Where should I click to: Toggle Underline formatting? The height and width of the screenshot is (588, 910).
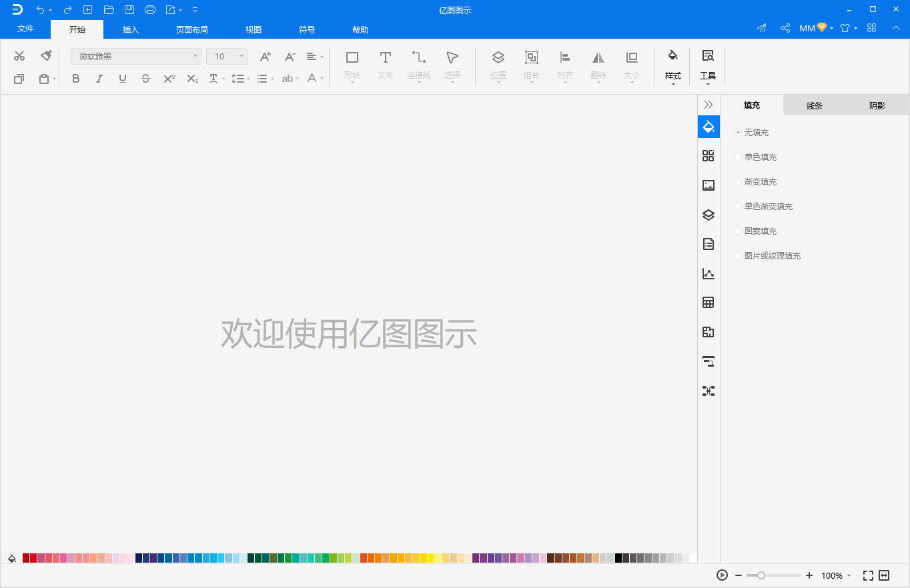(123, 79)
